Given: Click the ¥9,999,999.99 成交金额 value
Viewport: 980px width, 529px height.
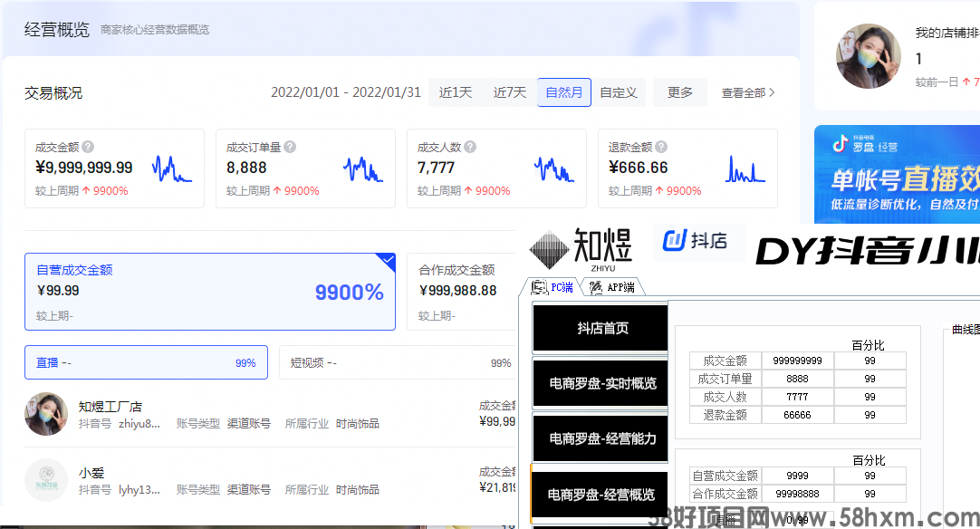Looking at the screenshot, I should [x=83, y=168].
